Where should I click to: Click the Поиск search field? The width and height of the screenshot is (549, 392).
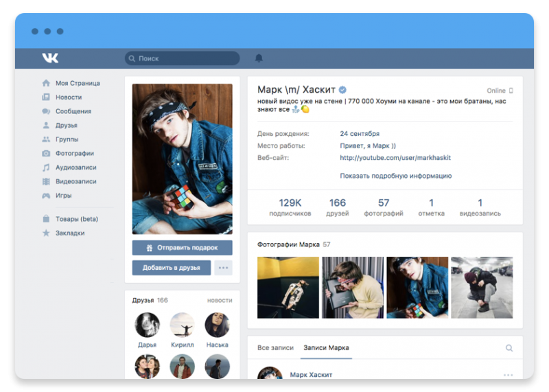[182, 58]
